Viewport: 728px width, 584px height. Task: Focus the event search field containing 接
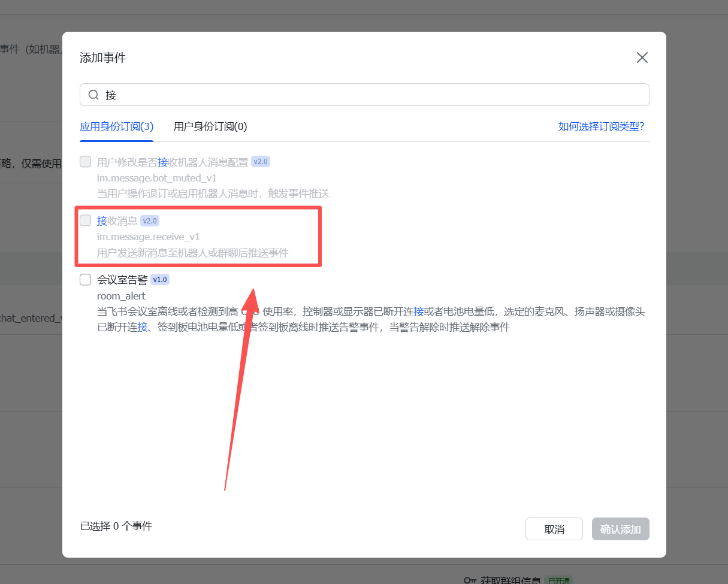(364, 95)
